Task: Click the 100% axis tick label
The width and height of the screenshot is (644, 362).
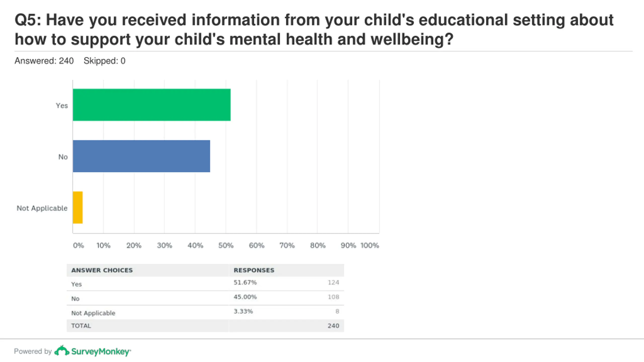Action: pyautogui.click(x=370, y=245)
